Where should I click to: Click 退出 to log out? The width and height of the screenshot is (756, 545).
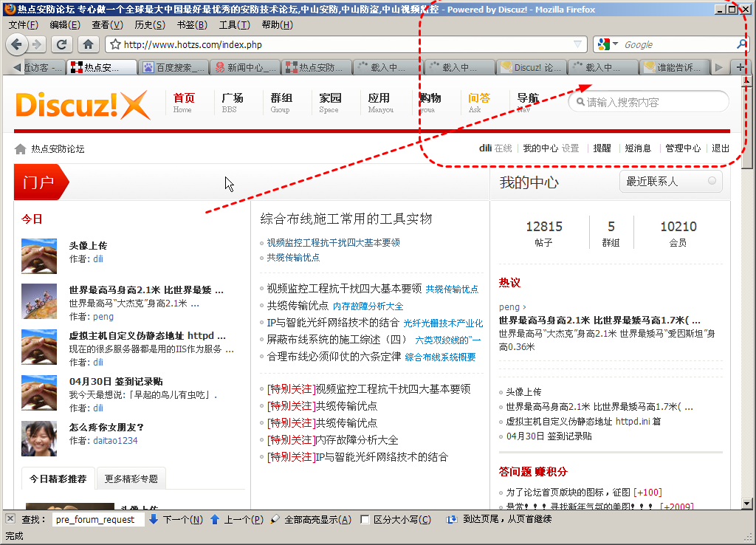coord(721,148)
